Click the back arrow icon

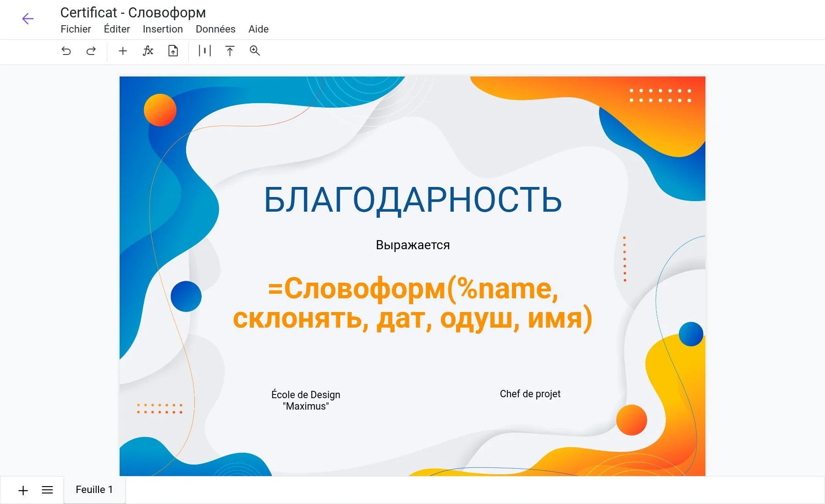pos(28,19)
